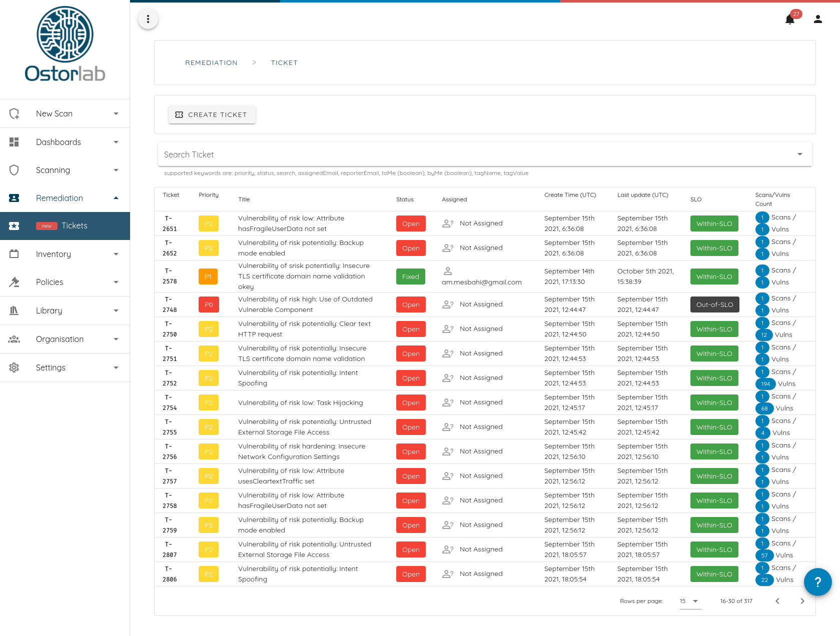840x636 pixels.
Task: Click the Settings gear icon
Action: pyautogui.click(x=14, y=367)
